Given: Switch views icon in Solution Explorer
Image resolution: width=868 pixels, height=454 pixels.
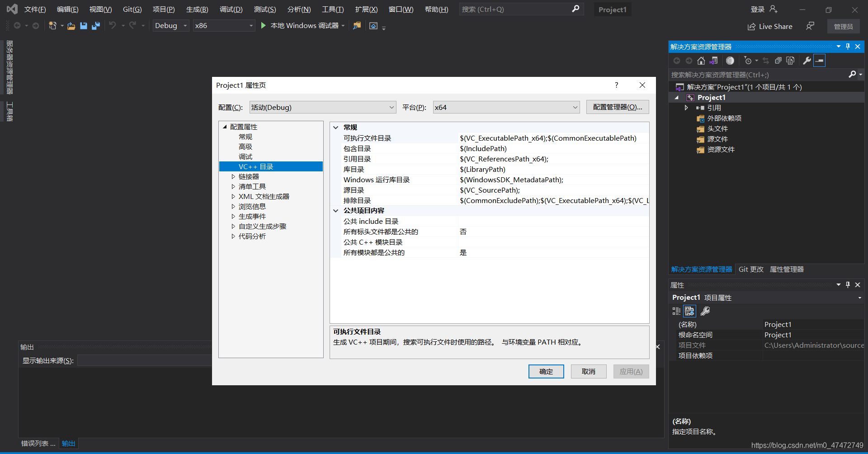Looking at the screenshot, I should point(713,61).
